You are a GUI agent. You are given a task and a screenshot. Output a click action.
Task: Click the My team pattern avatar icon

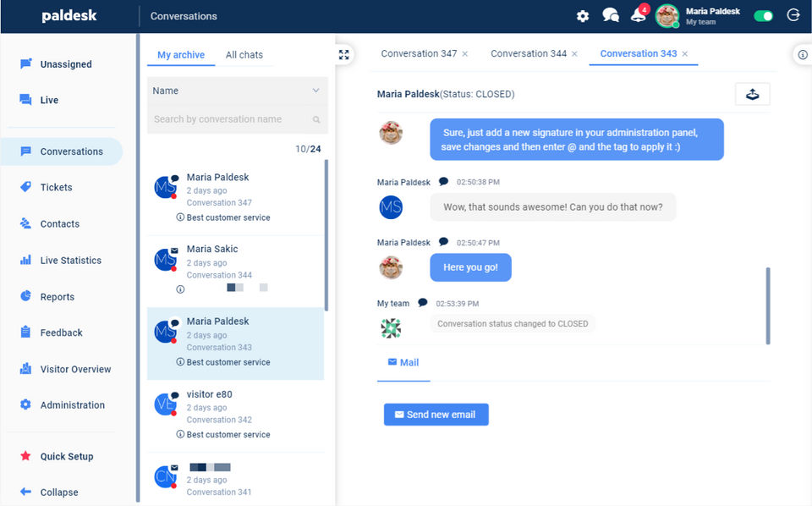click(391, 327)
